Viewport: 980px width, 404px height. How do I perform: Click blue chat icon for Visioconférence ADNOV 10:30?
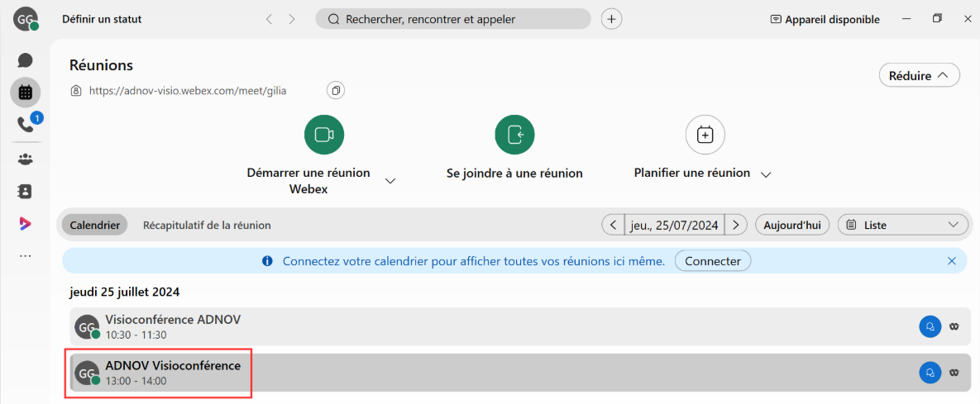(x=930, y=326)
